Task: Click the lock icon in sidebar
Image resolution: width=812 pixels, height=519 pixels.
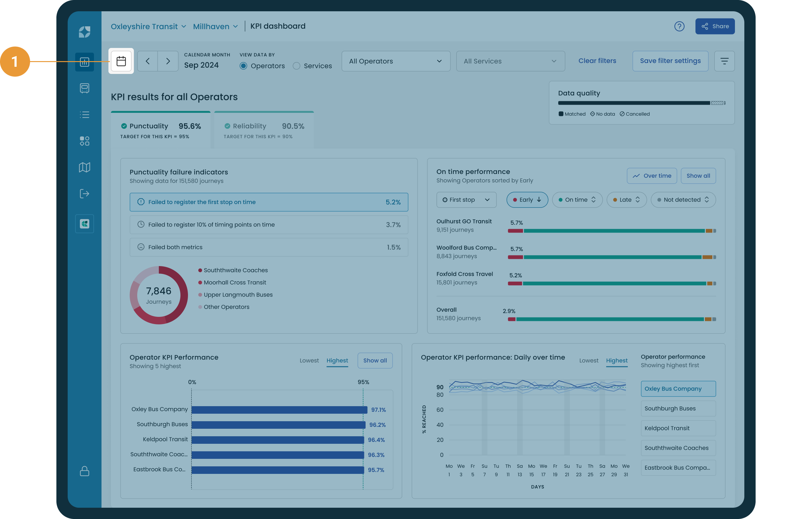Action: [x=84, y=471]
